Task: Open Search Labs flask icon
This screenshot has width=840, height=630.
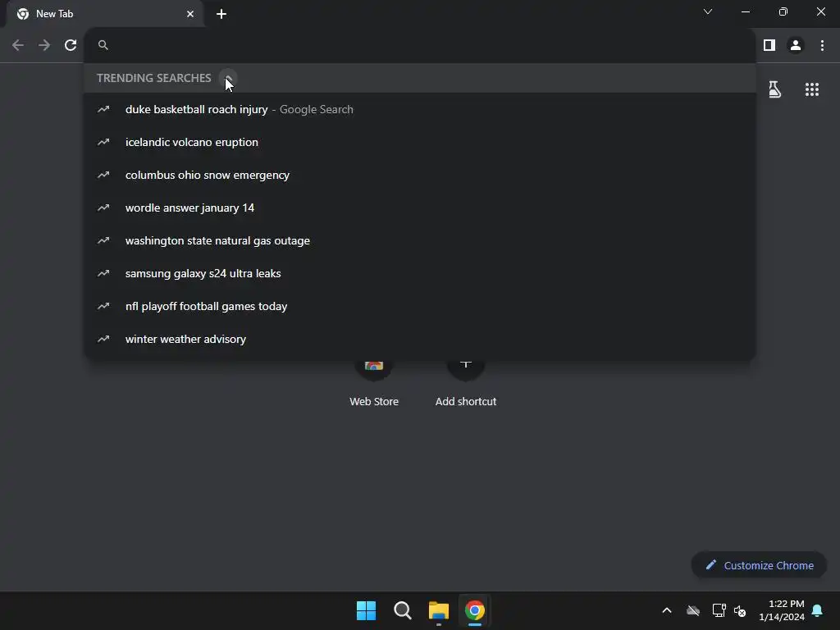Action: click(774, 89)
